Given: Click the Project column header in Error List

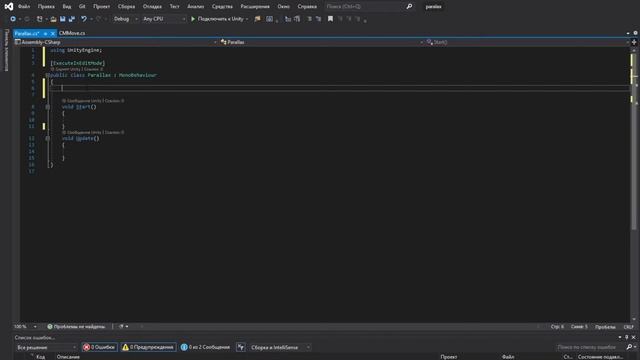Looking at the screenshot, I should [449, 357].
